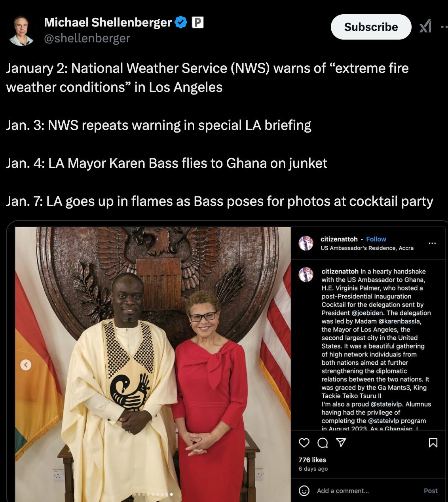This screenshot has height=502, width=448.
Task: Bookmark the Instagram post
Action: click(x=433, y=443)
